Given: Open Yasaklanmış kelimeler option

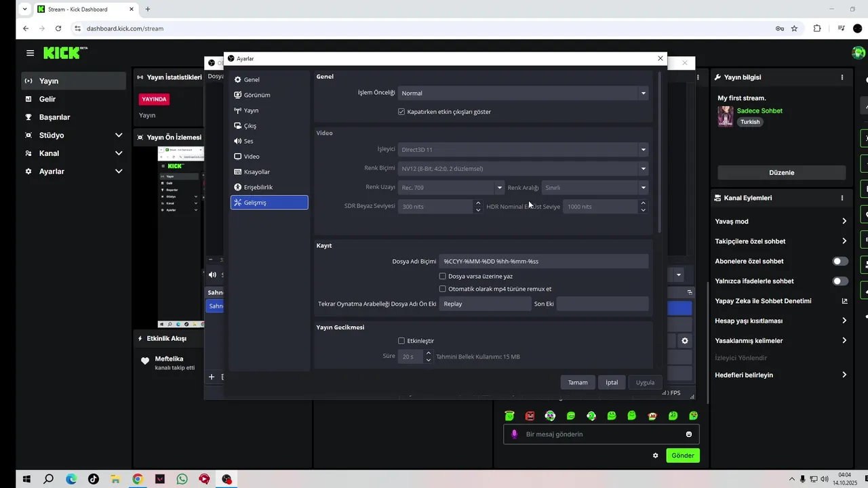Looking at the screenshot, I should (781, 340).
